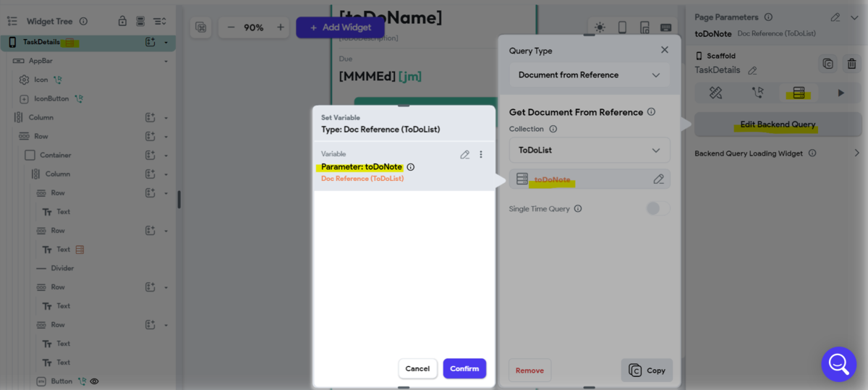Rename TaskDetails scaffold pencil icon

pos(752,71)
